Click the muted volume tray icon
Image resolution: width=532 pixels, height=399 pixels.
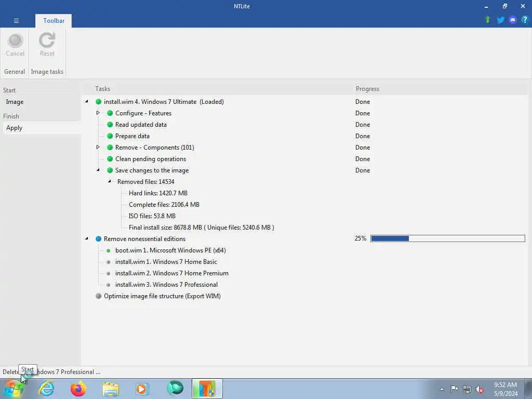pyautogui.click(x=480, y=389)
